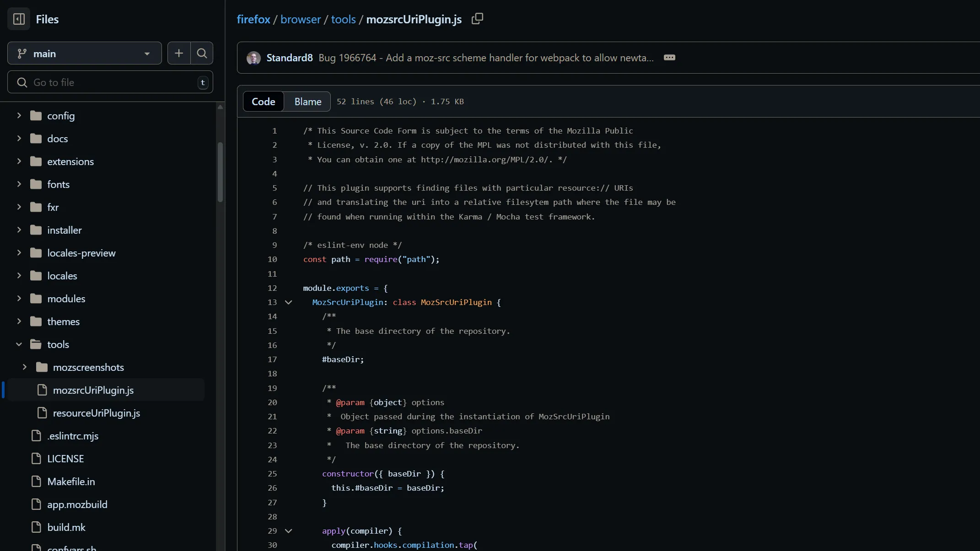Switch to the Code tab
Image resolution: width=980 pixels, height=551 pixels.
click(x=264, y=102)
